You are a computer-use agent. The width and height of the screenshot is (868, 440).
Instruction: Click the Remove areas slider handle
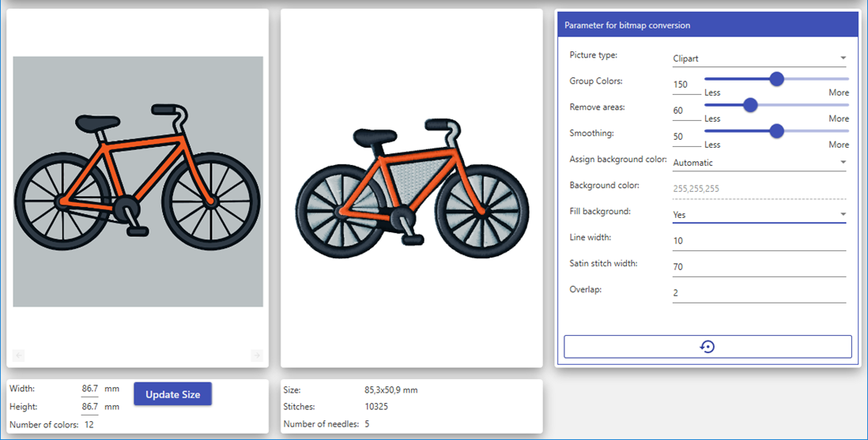(x=750, y=105)
